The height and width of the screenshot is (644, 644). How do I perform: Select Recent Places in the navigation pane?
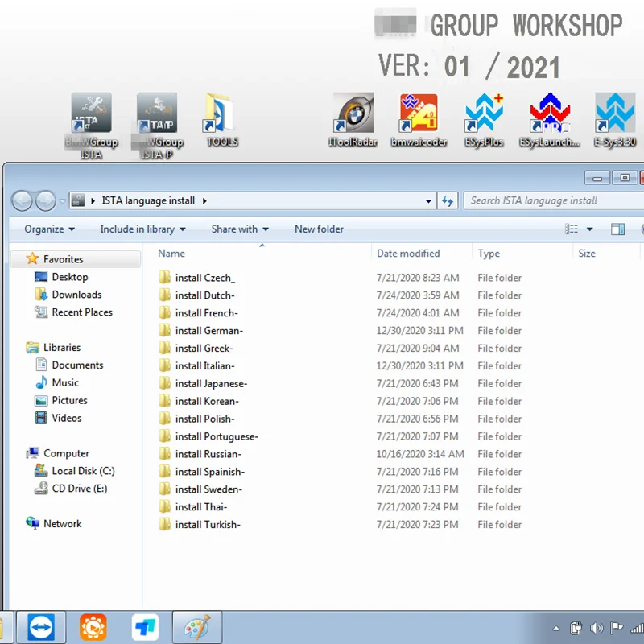[82, 312]
